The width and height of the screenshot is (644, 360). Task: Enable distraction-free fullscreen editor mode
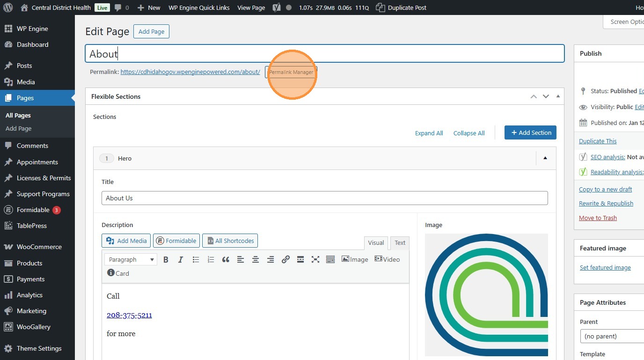click(315, 259)
